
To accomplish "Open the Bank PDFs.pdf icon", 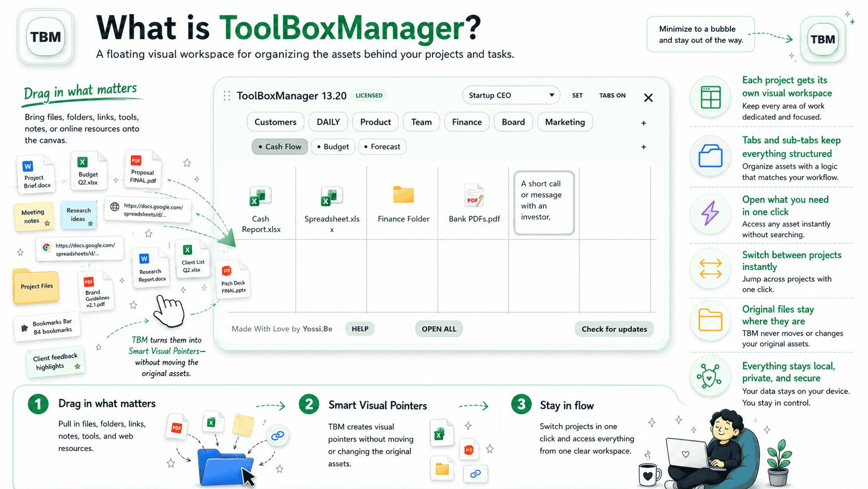I will (473, 196).
